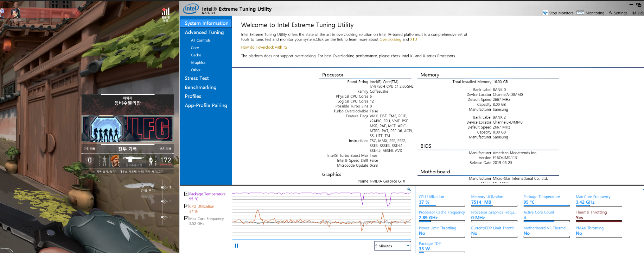Click the Settings wrench icon in the top bar
This screenshot has width=644, height=253.
(x=611, y=13)
